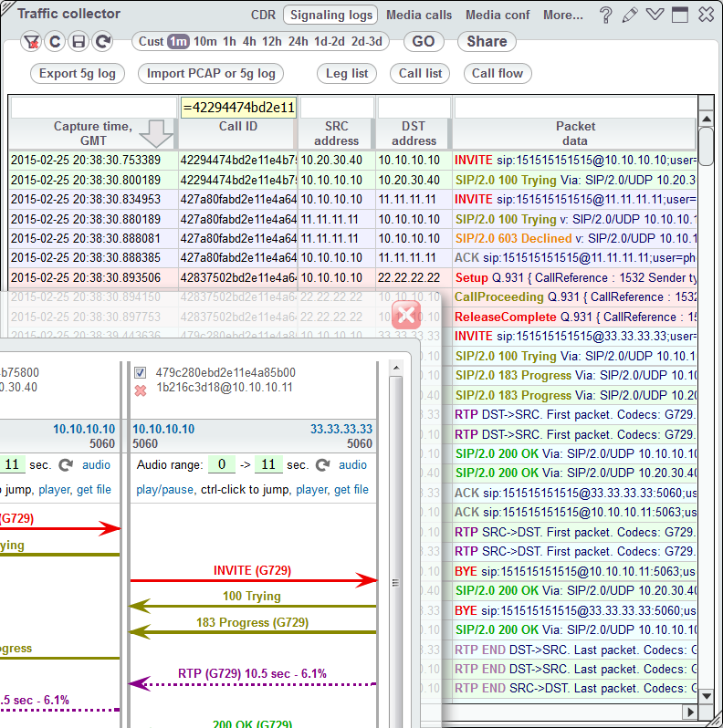Click the clear filter funnel icon
The height and width of the screenshot is (728, 723).
click(x=32, y=42)
